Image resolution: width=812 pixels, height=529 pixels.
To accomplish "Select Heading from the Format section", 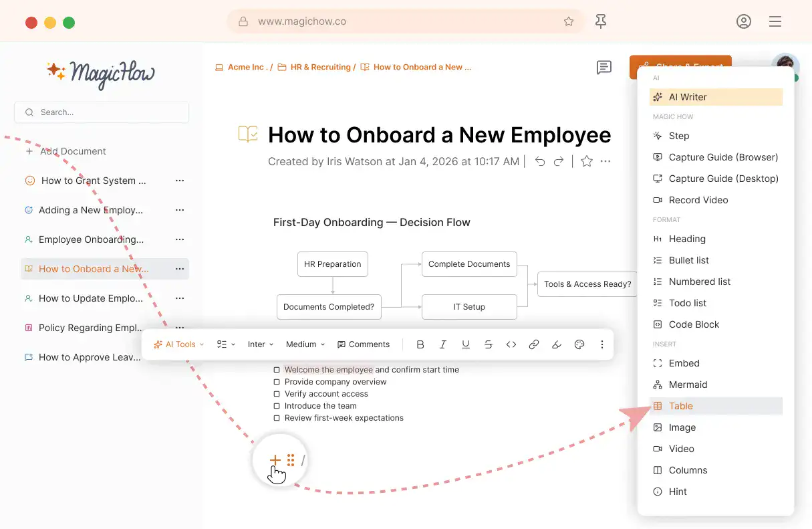I will point(686,239).
